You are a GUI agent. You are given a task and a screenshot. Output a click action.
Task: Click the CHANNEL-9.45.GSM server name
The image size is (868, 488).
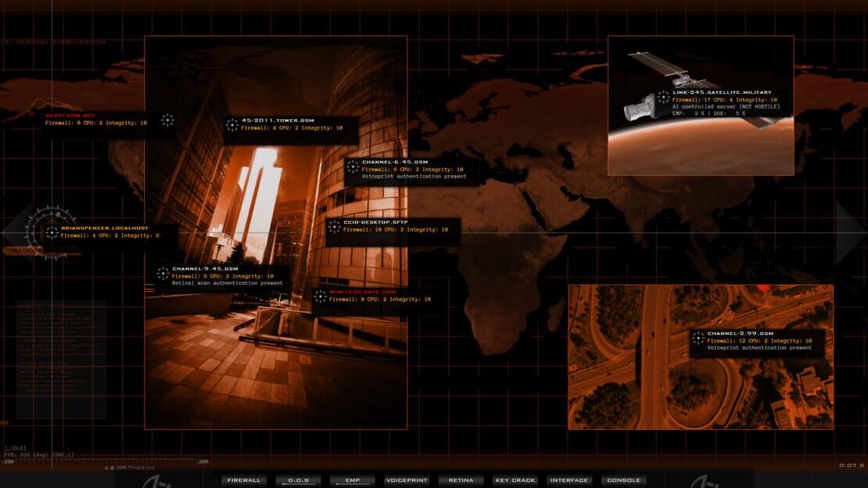(x=205, y=269)
